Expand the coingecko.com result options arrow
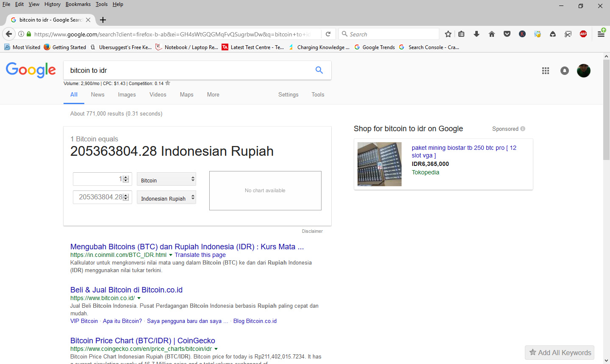The image size is (610, 364). click(216, 349)
